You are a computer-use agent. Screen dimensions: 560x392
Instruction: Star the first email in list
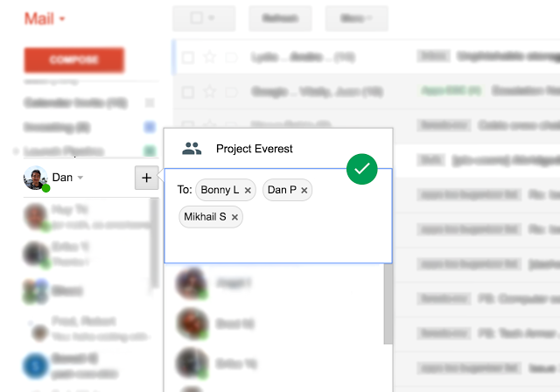coord(209,58)
